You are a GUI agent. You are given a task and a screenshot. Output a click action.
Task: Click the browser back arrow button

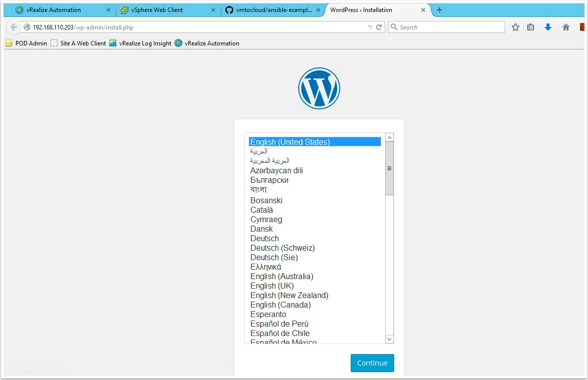pyautogui.click(x=13, y=27)
